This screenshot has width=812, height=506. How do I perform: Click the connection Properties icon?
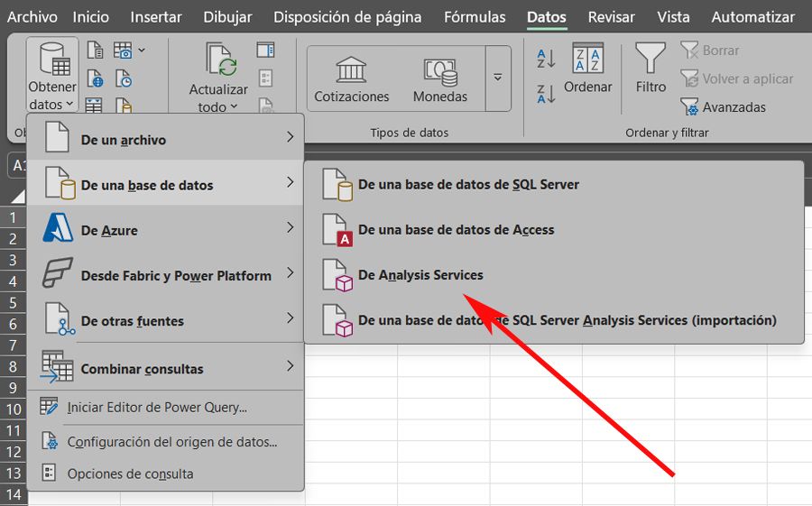tap(265, 78)
